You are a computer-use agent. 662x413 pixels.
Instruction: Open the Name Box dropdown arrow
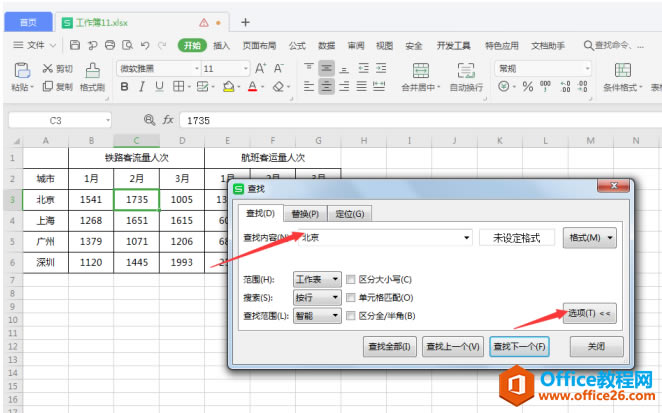pos(108,120)
